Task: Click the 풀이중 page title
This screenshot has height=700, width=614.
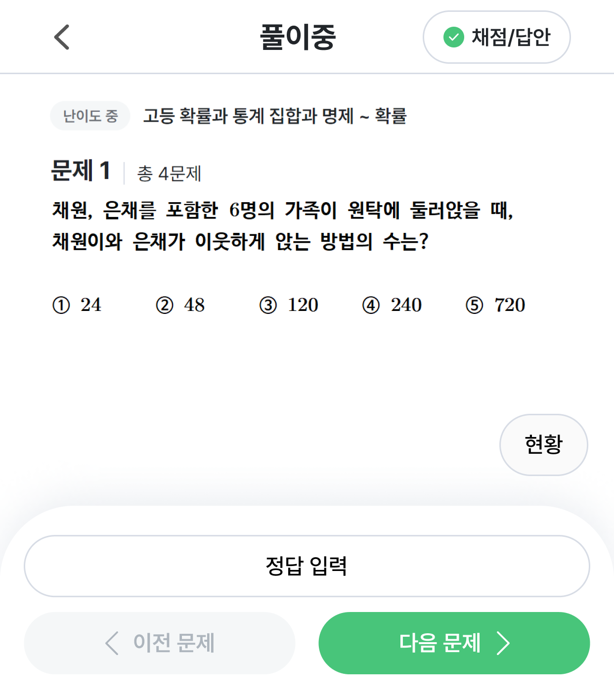Action: click(298, 37)
